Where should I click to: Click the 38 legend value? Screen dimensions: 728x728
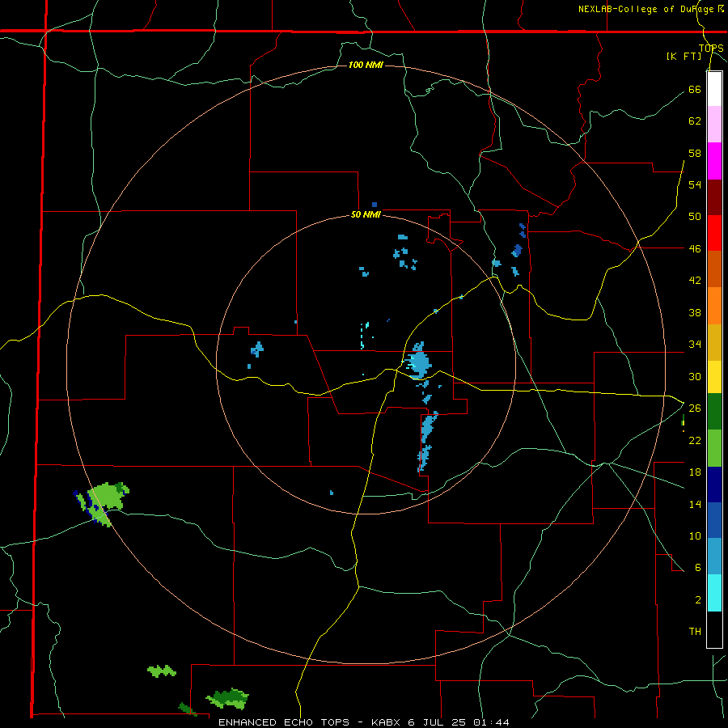pyautogui.click(x=695, y=312)
